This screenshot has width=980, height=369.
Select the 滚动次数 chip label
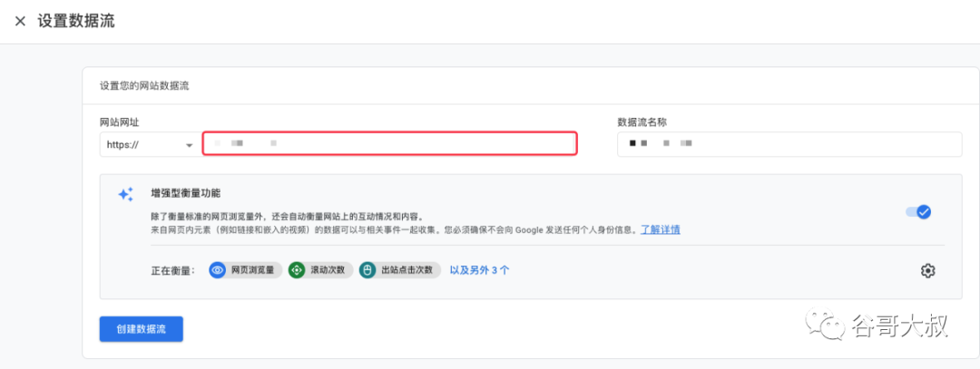click(x=327, y=270)
